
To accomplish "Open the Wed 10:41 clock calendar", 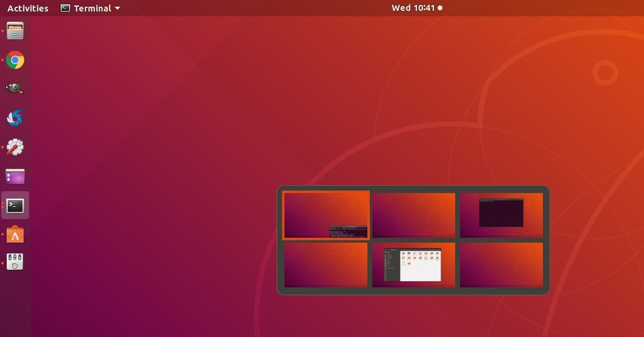I will 413,8.
